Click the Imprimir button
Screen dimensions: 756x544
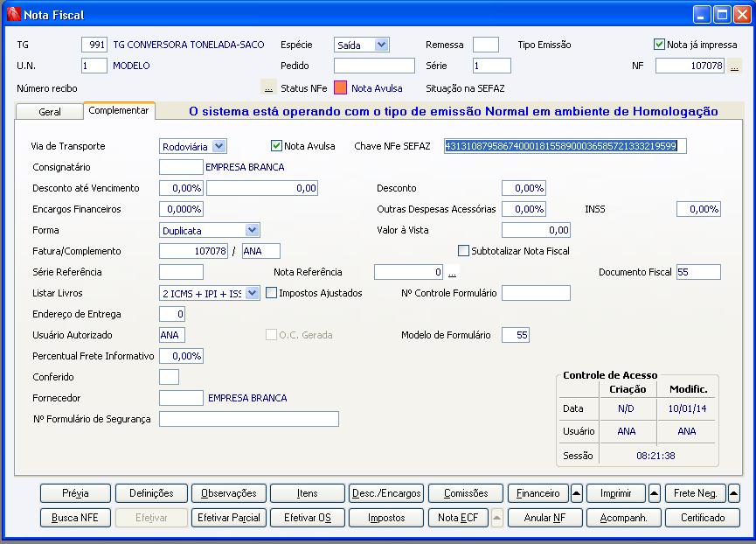tap(615, 493)
